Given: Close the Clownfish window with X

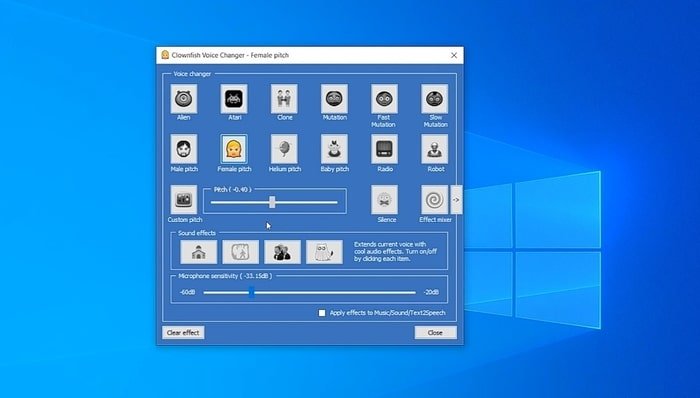Looking at the screenshot, I should (454, 55).
